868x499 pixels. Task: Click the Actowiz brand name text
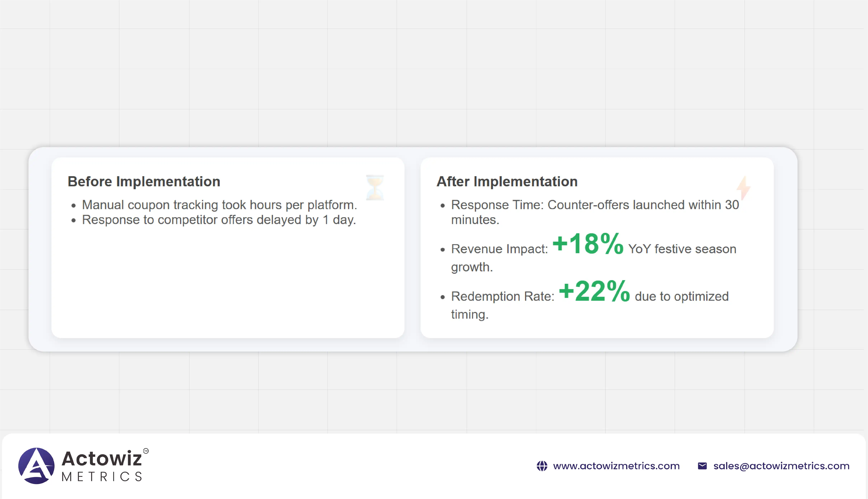pyautogui.click(x=102, y=459)
